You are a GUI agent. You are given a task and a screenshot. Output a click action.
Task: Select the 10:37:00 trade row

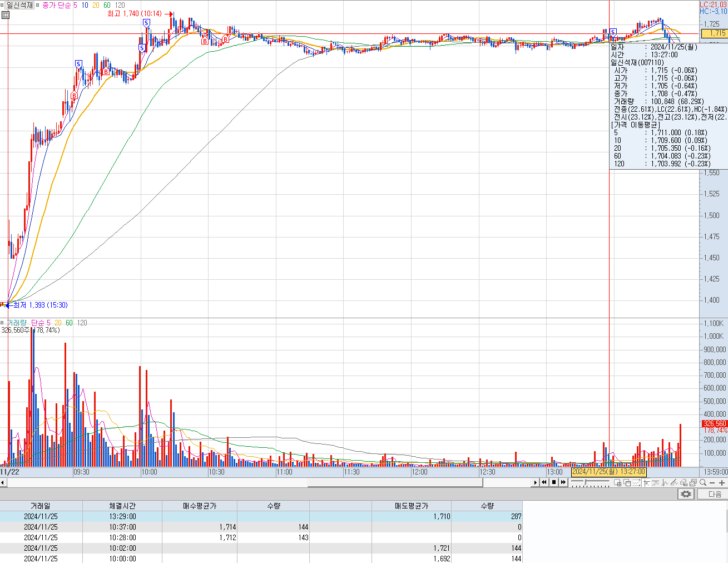[x=261, y=527]
